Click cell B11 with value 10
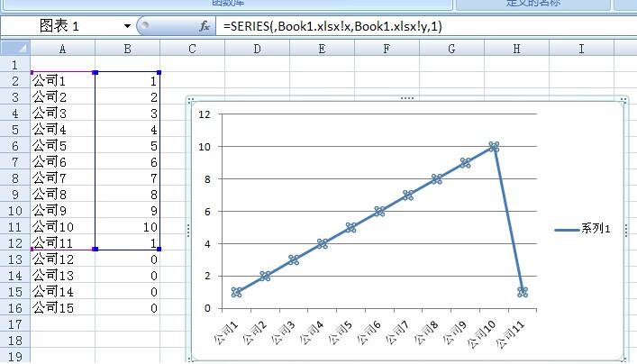 tap(127, 227)
